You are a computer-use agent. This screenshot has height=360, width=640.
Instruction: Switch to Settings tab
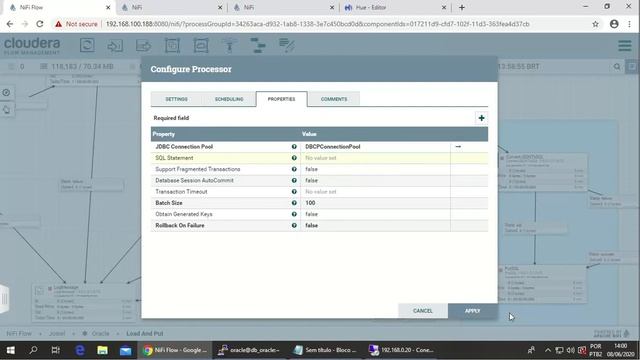pyautogui.click(x=176, y=99)
